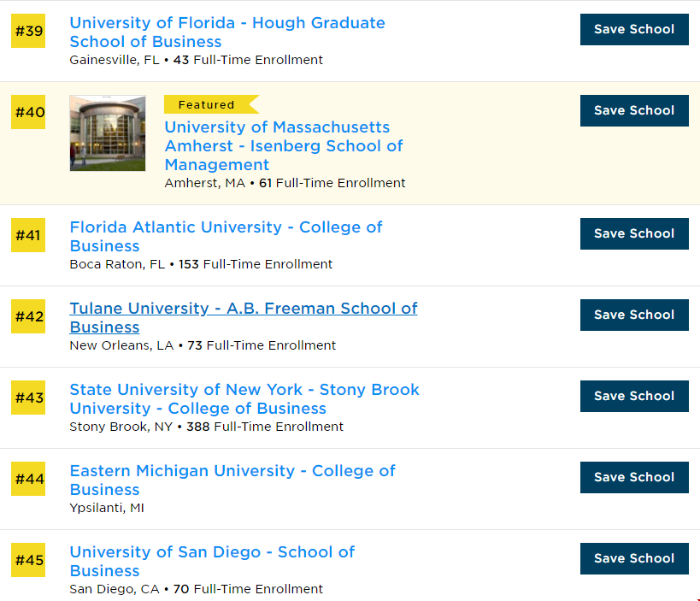The image size is (700, 601).
Task: Save Florida Atlantic University to list
Action: 634,234
